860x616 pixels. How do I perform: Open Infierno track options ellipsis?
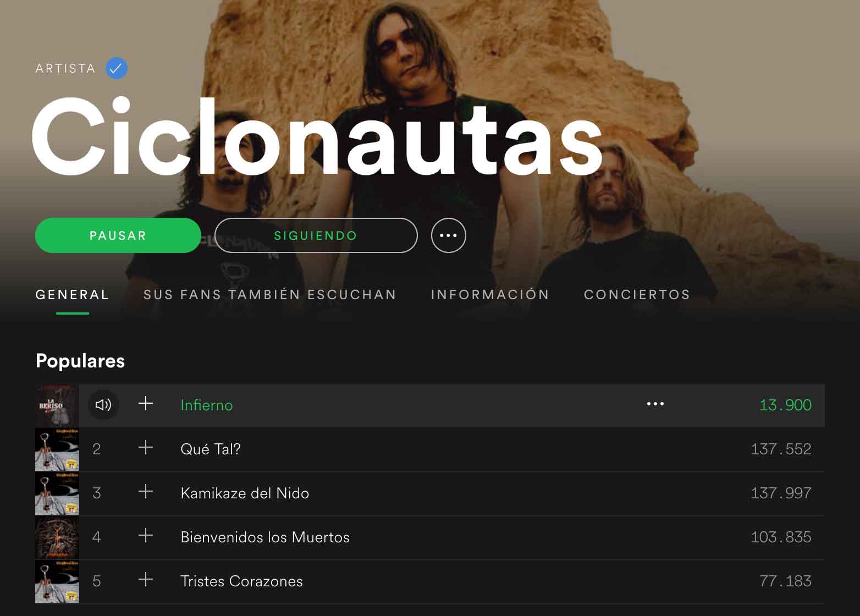(655, 404)
